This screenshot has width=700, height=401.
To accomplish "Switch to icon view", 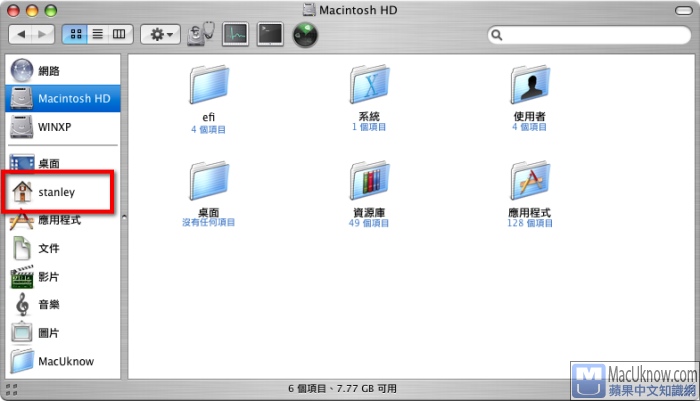I will click(75, 34).
